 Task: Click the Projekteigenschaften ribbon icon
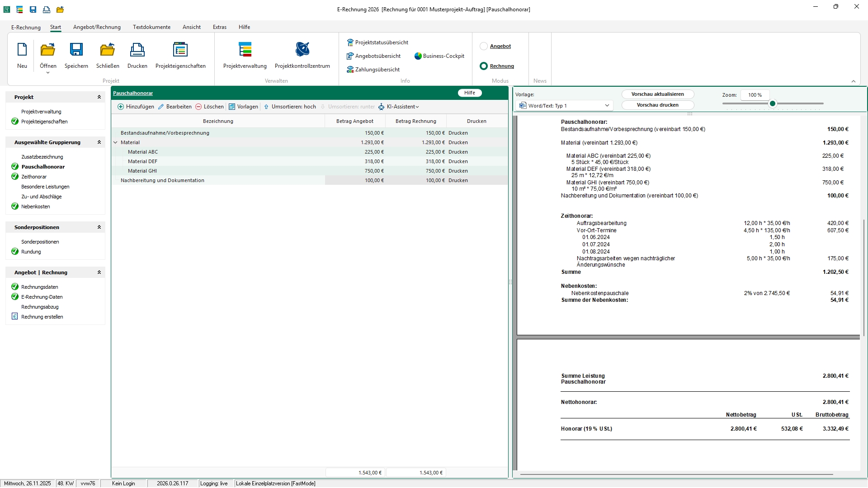tap(180, 50)
